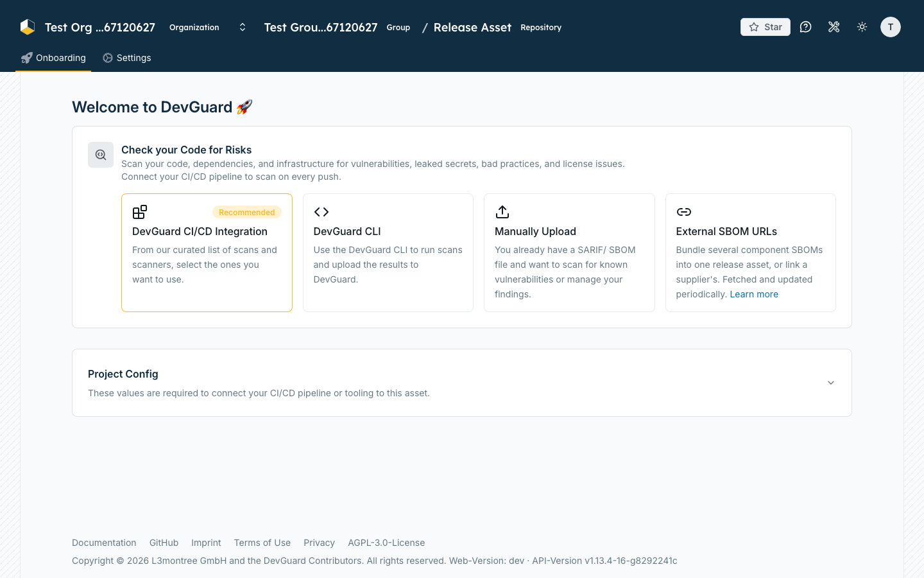Toggle the light/dark theme sun icon

862,27
